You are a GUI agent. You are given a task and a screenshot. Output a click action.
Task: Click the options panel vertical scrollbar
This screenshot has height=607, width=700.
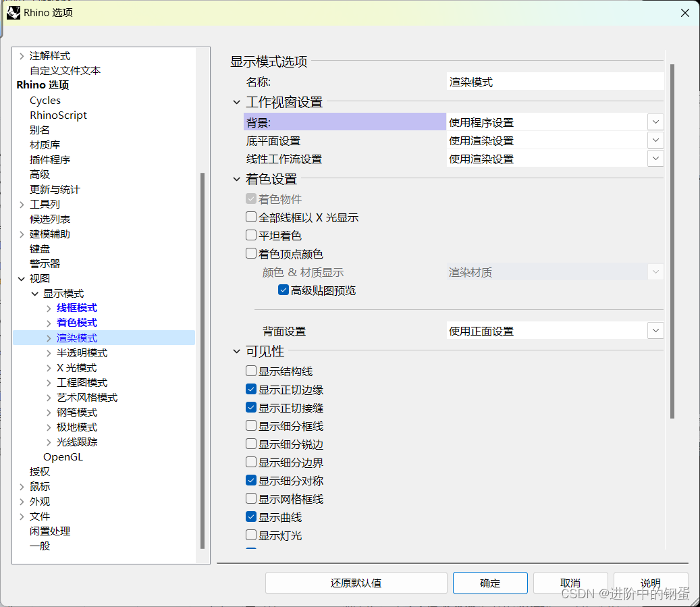672,241
